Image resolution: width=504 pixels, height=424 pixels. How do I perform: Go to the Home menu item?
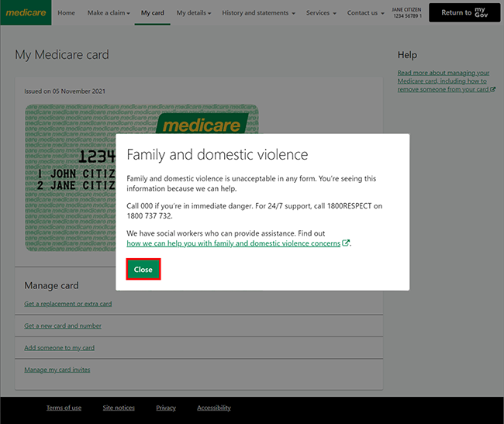(x=66, y=13)
